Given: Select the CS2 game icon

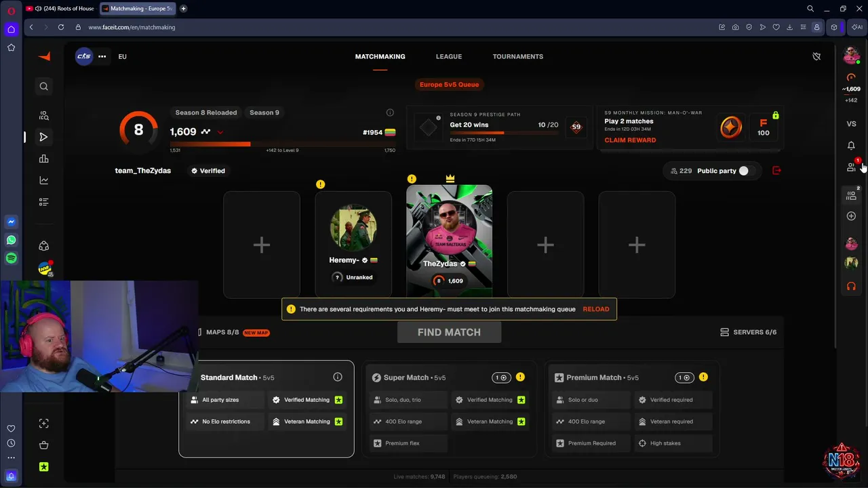Looking at the screenshot, I should (x=83, y=56).
